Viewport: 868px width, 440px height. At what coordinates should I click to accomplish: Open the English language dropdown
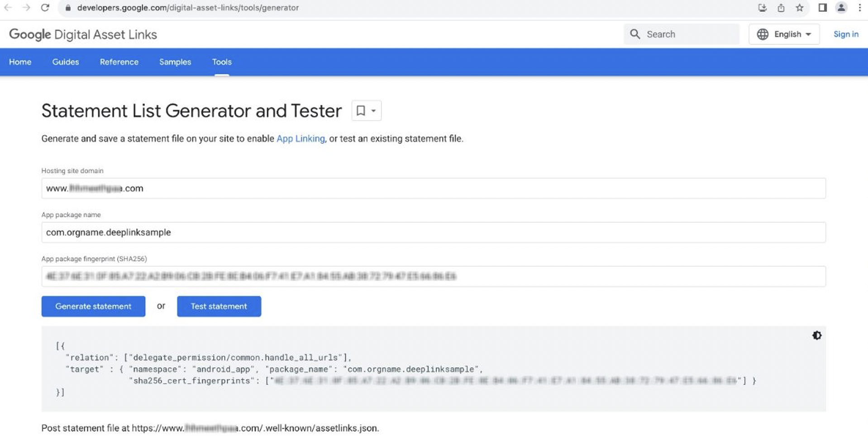[790, 34]
